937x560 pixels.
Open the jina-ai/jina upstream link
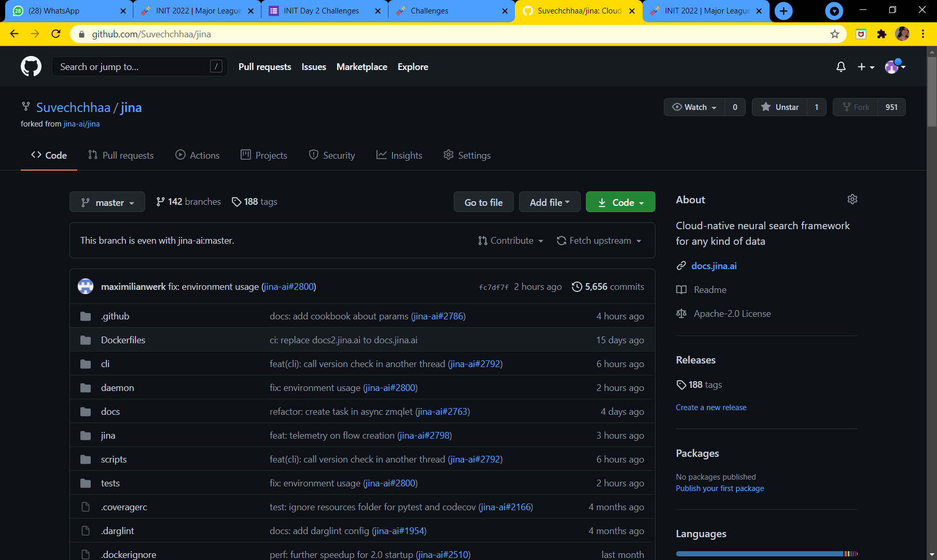coord(81,124)
